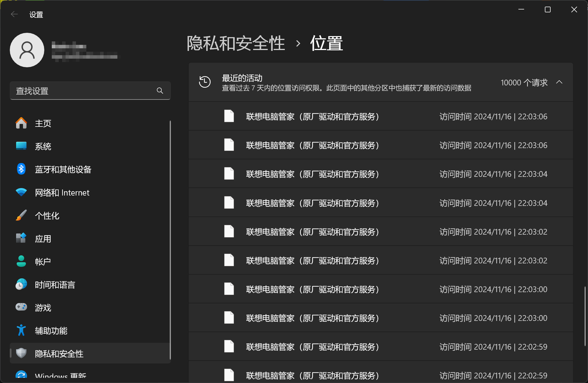Select 系统 monitor icon

(x=21, y=146)
